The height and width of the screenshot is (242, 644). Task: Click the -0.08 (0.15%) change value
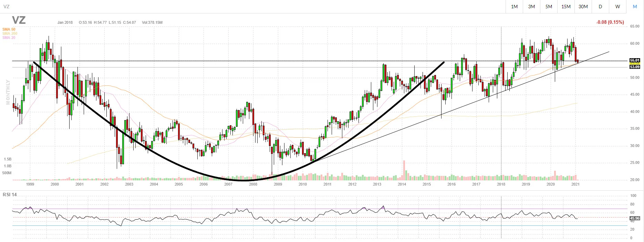click(x=610, y=22)
